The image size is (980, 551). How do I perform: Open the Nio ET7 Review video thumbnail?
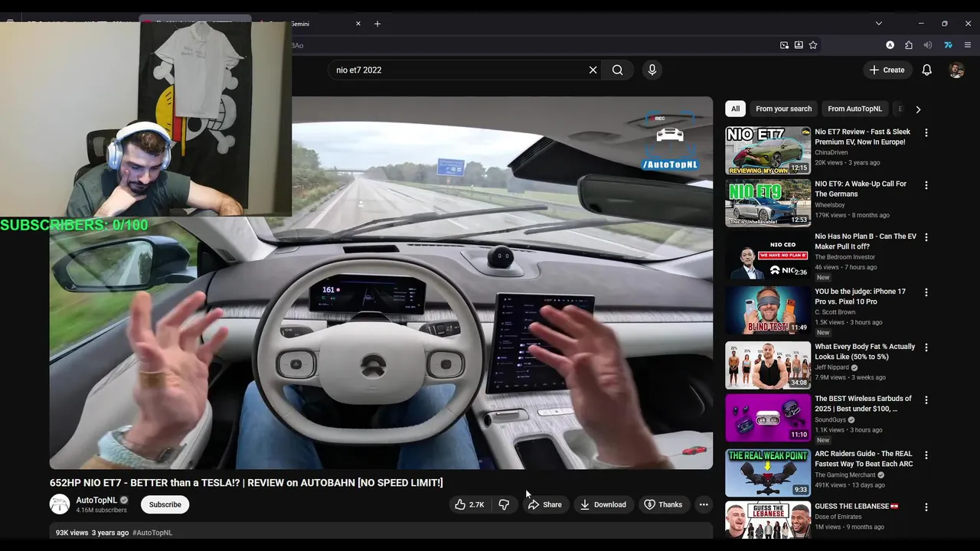click(x=768, y=151)
